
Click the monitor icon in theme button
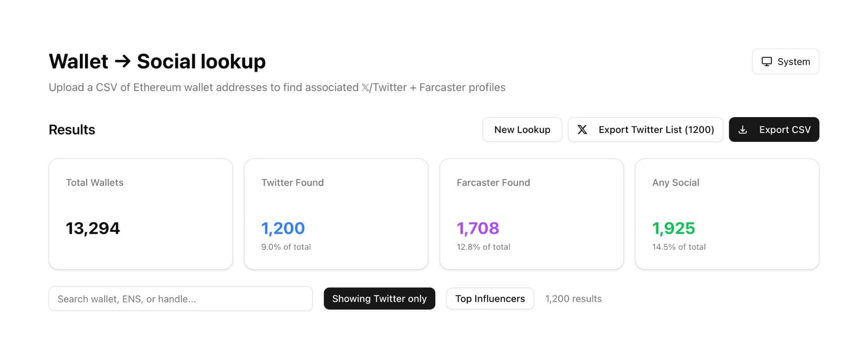click(767, 62)
